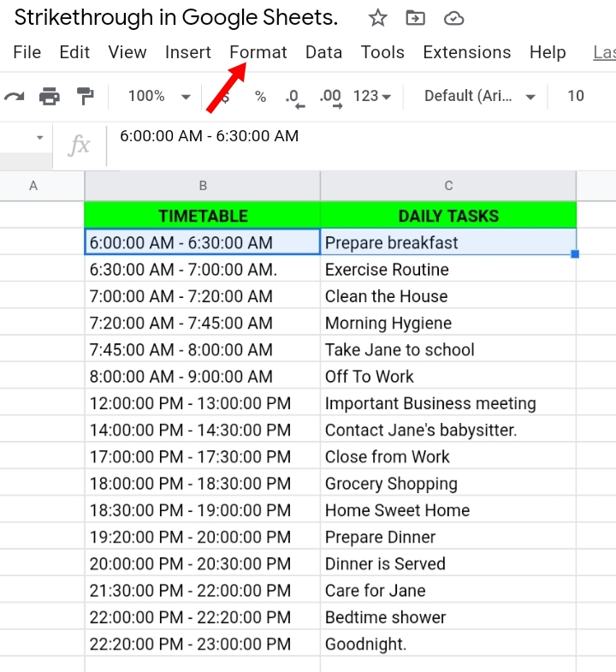Select cell 6:00:00 AM - 6:30:00 AM
The width and height of the screenshot is (616, 672).
click(203, 242)
